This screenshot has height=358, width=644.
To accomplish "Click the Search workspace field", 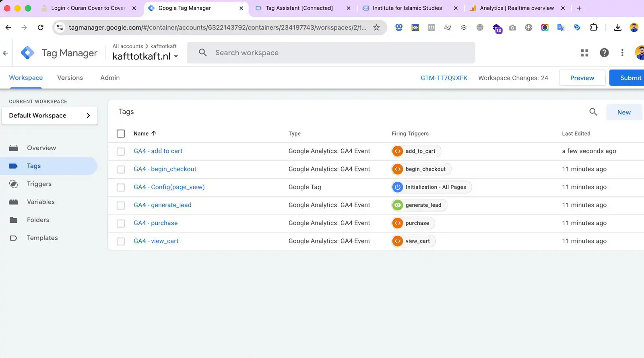I will (x=331, y=53).
